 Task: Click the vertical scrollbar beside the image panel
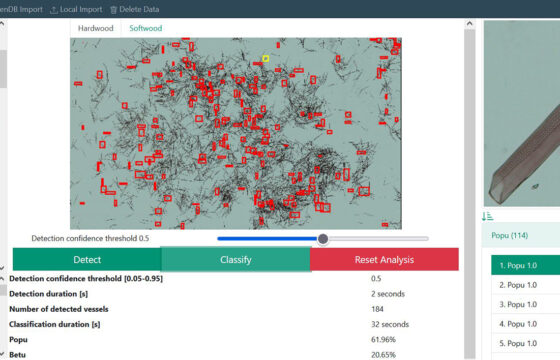pyautogui.click(x=469, y=193)
